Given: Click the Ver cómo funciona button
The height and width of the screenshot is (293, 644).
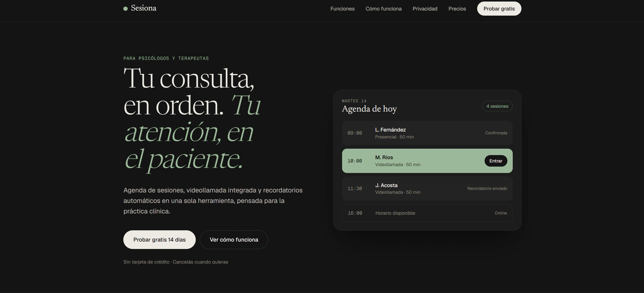Looking at the screenshot, I should tap(234, 240).
